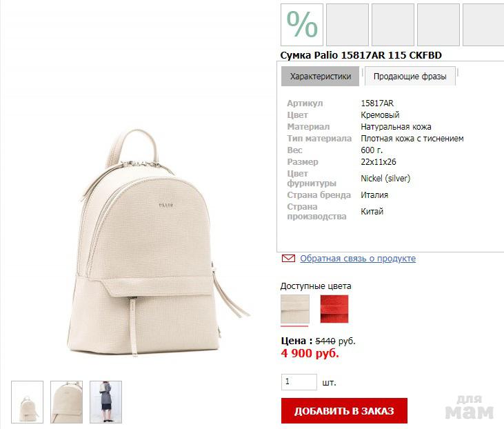Screen dimensions: 504x429
Task: Choose the cream color swatch
Action: 295,309
